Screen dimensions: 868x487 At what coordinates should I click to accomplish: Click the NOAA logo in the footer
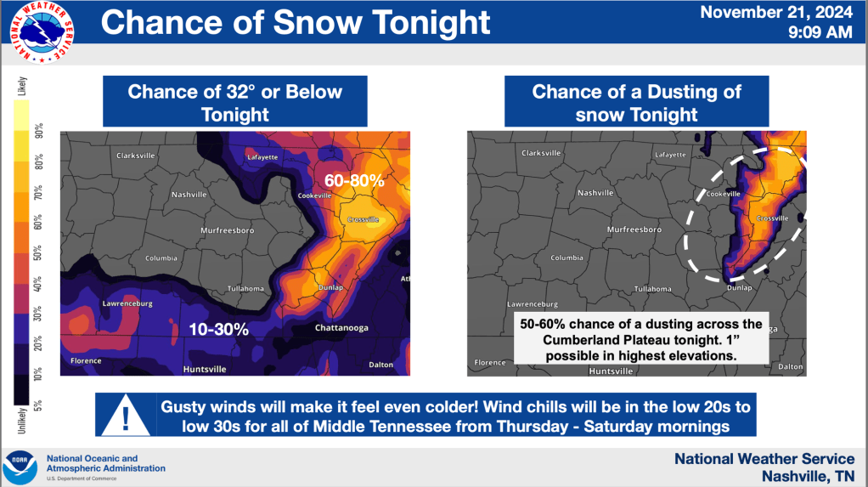click(20, 467)
